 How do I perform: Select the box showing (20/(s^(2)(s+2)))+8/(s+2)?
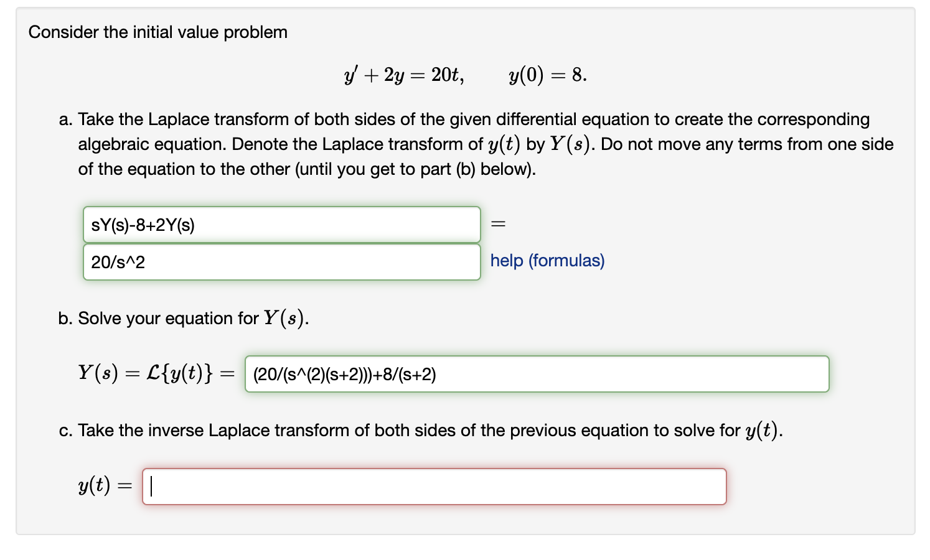click(537, 374)
